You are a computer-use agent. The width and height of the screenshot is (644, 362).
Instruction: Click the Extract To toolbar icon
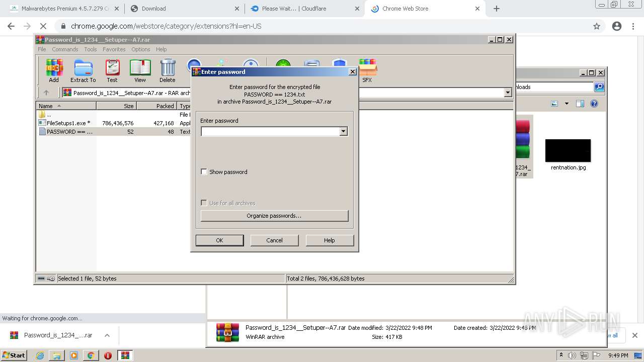pyautogui.click(x=83, y=71)
